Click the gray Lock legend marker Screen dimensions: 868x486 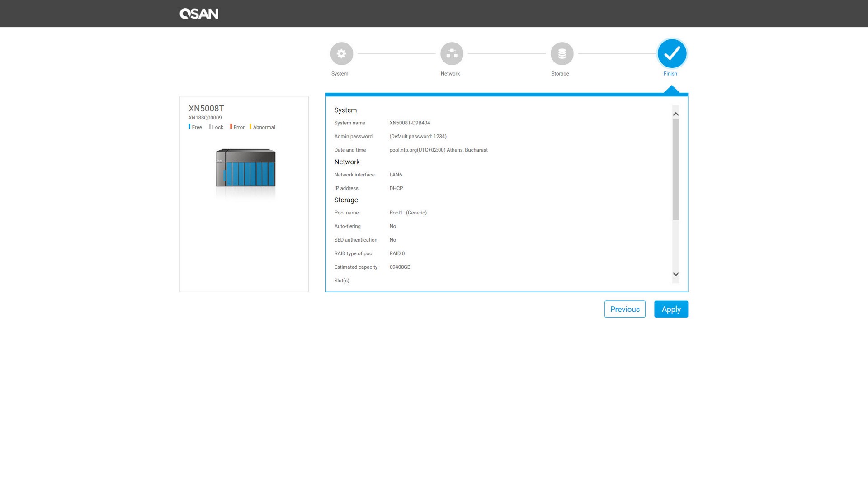pos(210,126)
